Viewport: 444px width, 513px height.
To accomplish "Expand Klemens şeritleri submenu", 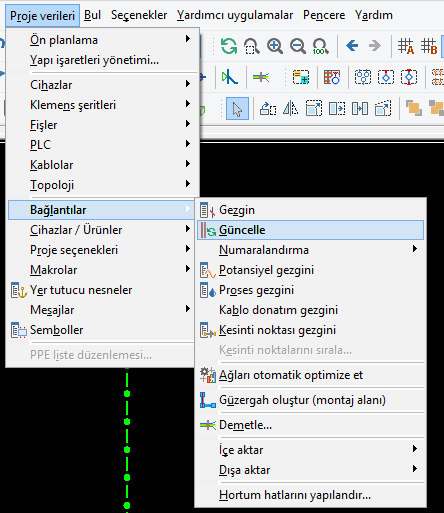I will 101,105.
